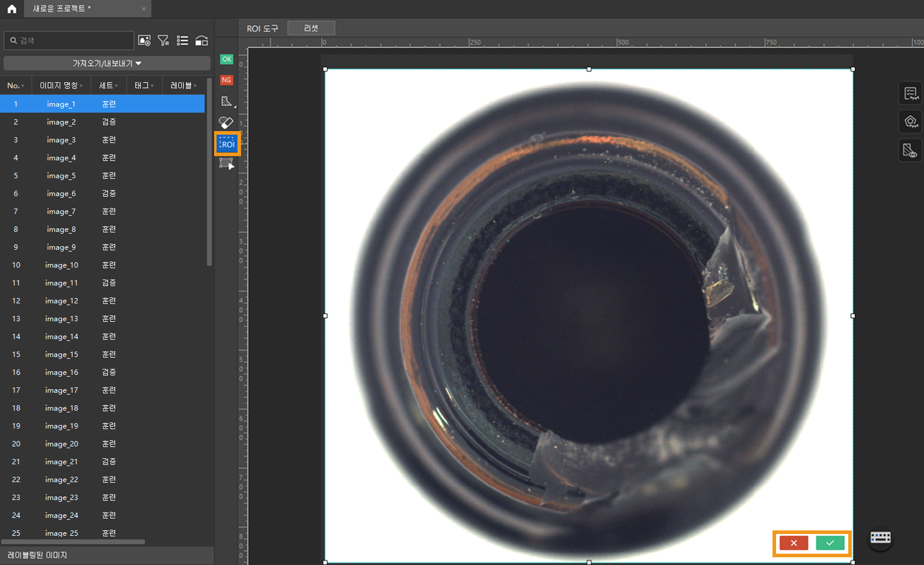Screen dimensions: 924x565
Task: Click the selection tool below ROI
Action: click(227, 164)
